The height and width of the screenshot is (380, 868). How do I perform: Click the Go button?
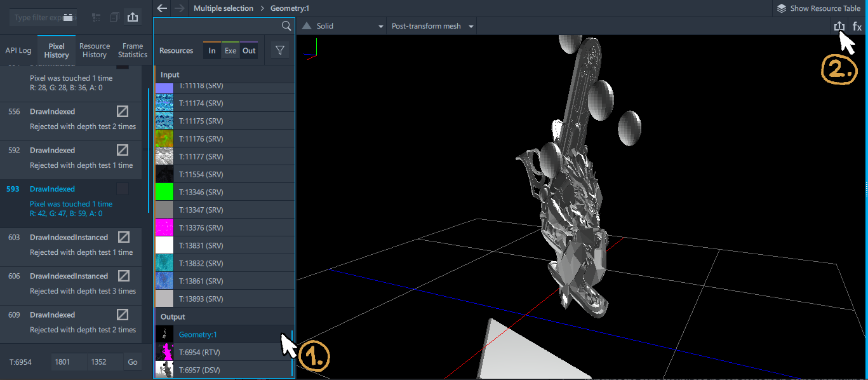click(132, 362)
